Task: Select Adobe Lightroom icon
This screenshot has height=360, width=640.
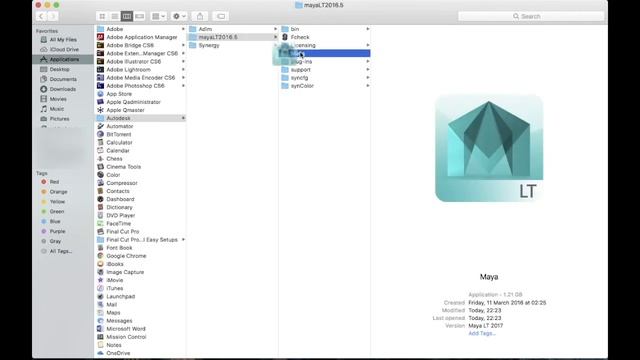Action: tap(100, 70)
